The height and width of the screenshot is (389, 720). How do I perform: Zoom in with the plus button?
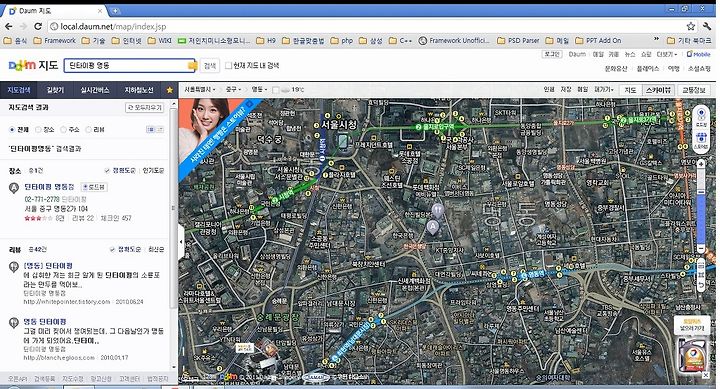(701, 163)
